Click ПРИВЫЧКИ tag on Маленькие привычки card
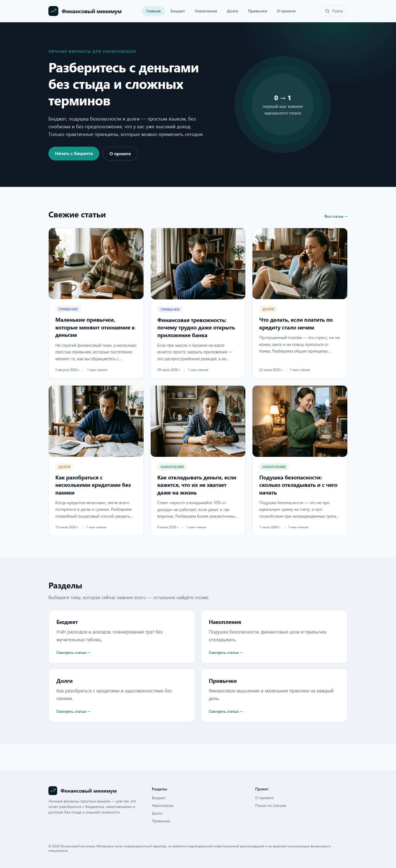Viewport: 396px width, 868px height. (68, 309)
